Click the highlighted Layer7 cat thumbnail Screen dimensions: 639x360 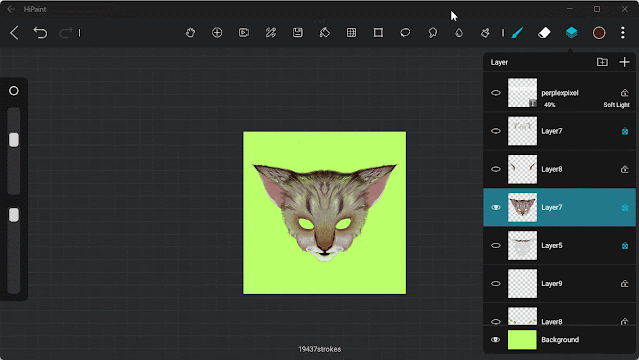(522, 208)
